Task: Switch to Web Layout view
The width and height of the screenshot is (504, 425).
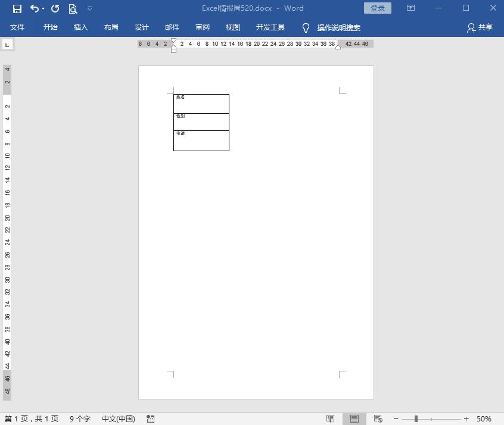Action: 378,419
